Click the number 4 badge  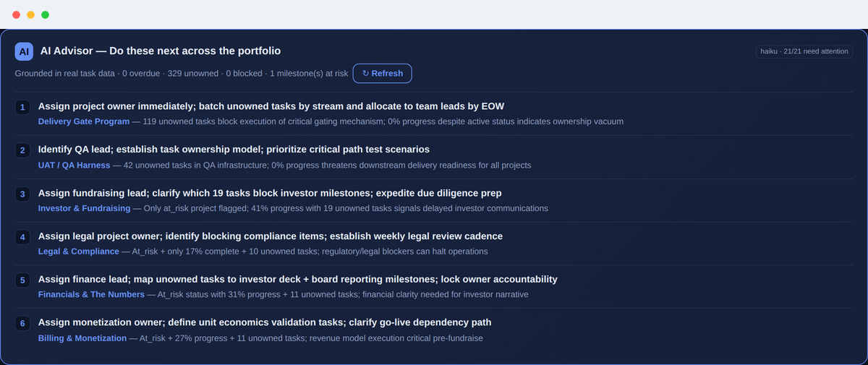22,237
